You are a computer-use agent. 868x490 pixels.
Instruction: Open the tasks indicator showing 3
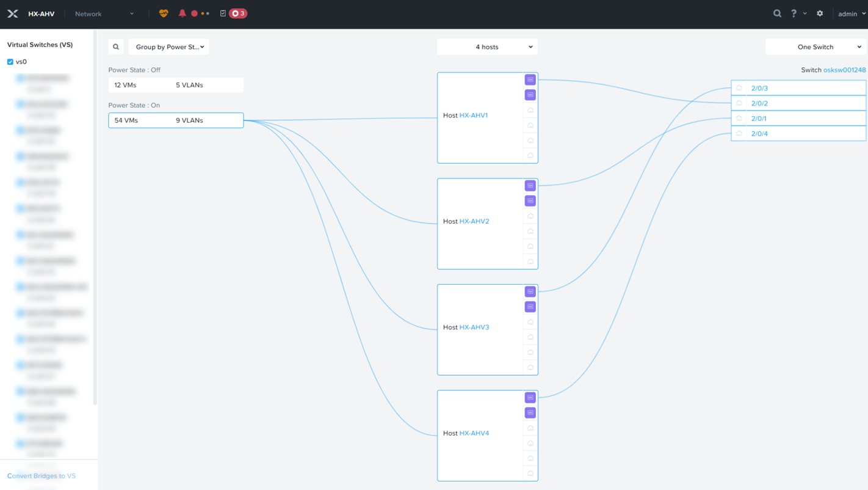237,13
